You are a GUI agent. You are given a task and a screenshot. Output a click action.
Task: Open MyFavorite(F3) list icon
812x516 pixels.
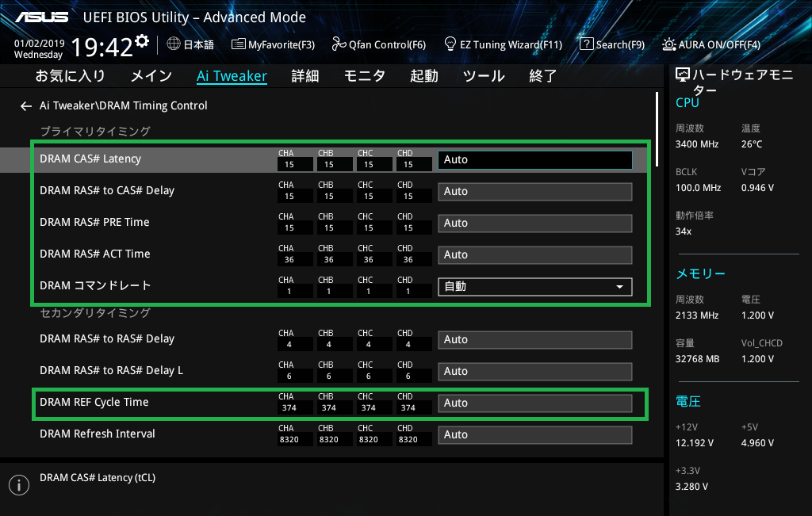tap(238, 44)
